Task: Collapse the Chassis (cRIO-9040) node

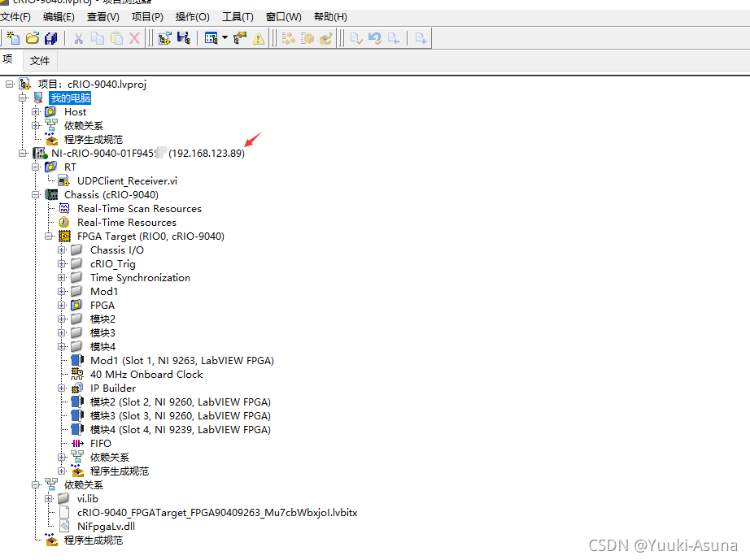Action: tap(36, 195)
